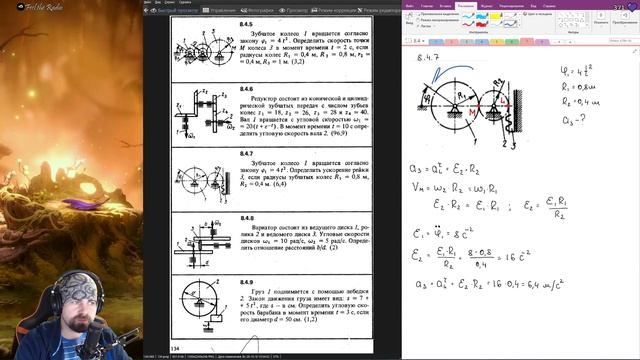Click problem 8.4.7 in the scanned page
The width and height of the screenshot is (640, 360).
pyautogui.click(x=271, y=180)
